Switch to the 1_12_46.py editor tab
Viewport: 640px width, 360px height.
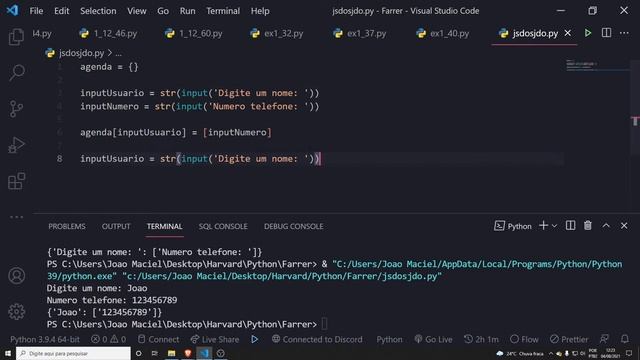click(x=109, y=33)
